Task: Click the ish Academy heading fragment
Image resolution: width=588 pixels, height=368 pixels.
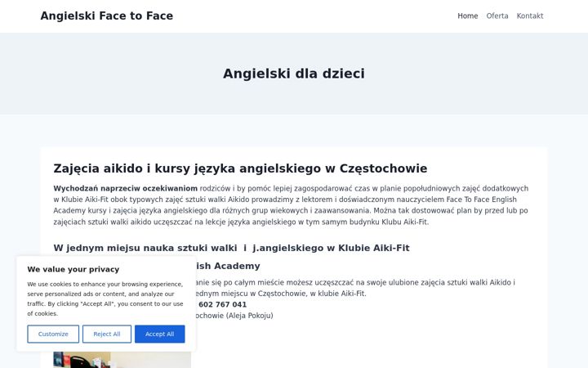Action: tap(228, 266)
